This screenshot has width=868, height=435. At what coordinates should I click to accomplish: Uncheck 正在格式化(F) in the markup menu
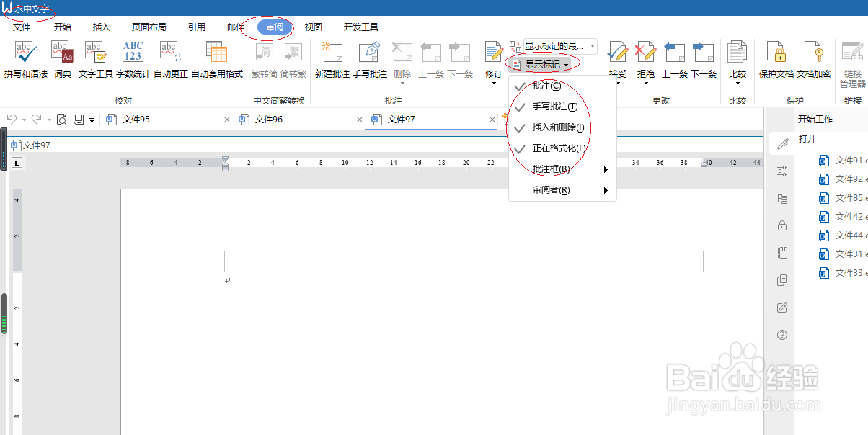562,148
